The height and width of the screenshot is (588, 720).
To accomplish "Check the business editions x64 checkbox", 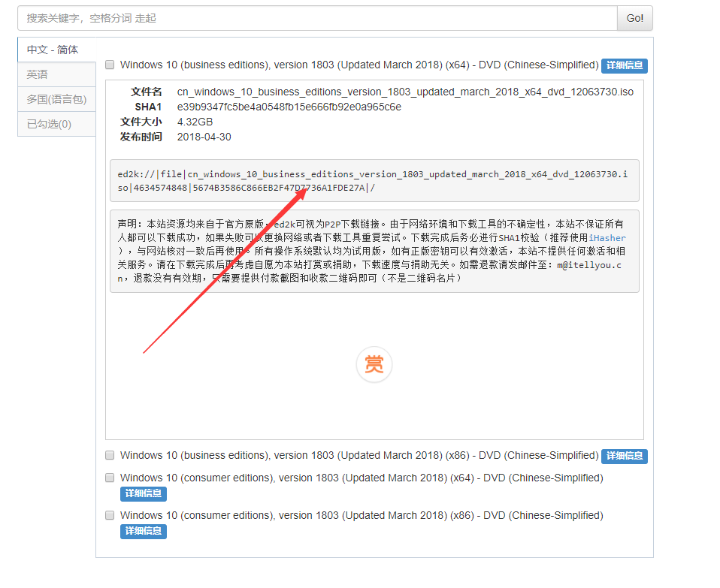I will click(x=110, y=65).
